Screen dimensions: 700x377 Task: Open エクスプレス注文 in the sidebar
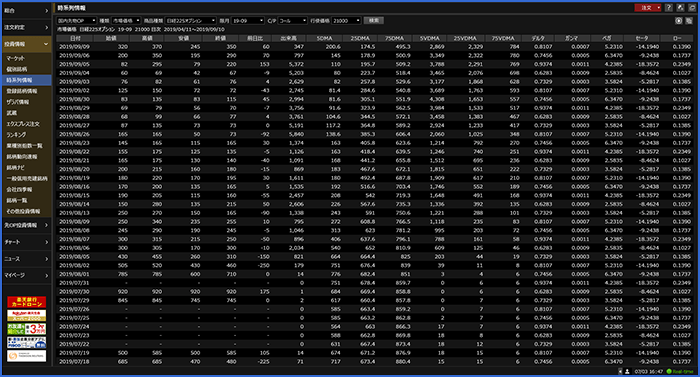coord(26,124)
